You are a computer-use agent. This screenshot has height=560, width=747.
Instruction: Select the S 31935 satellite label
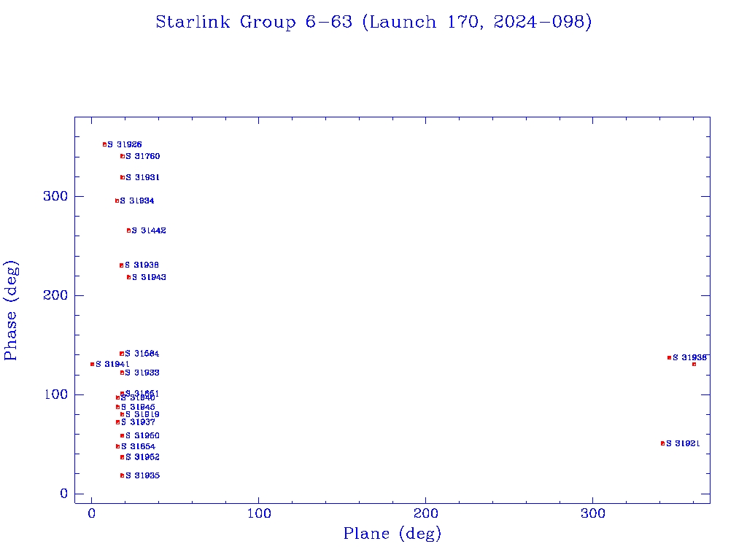[x=142, y=475]
